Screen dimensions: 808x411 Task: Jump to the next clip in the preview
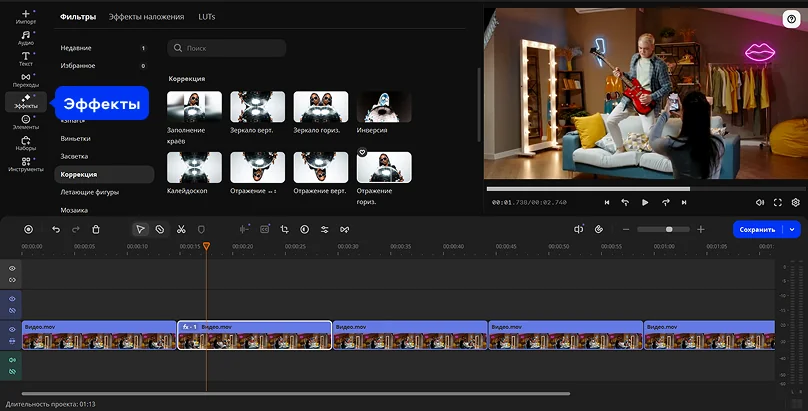pos(684,202)
